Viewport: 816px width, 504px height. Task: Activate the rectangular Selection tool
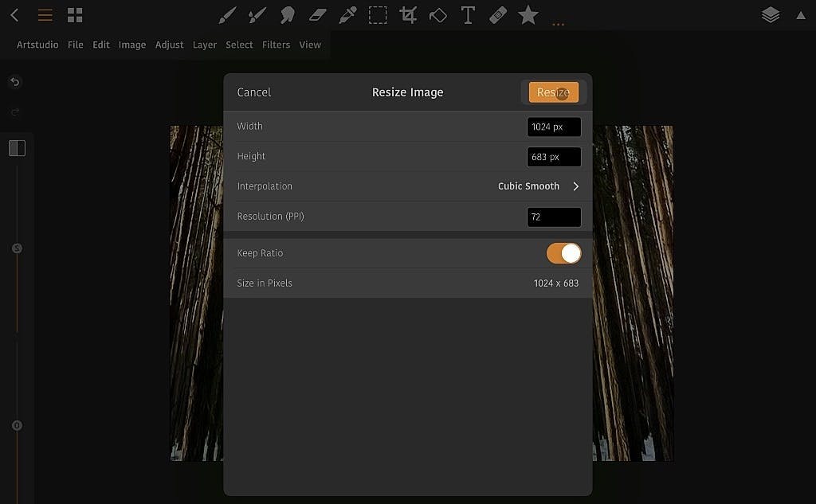pos(378,15)
